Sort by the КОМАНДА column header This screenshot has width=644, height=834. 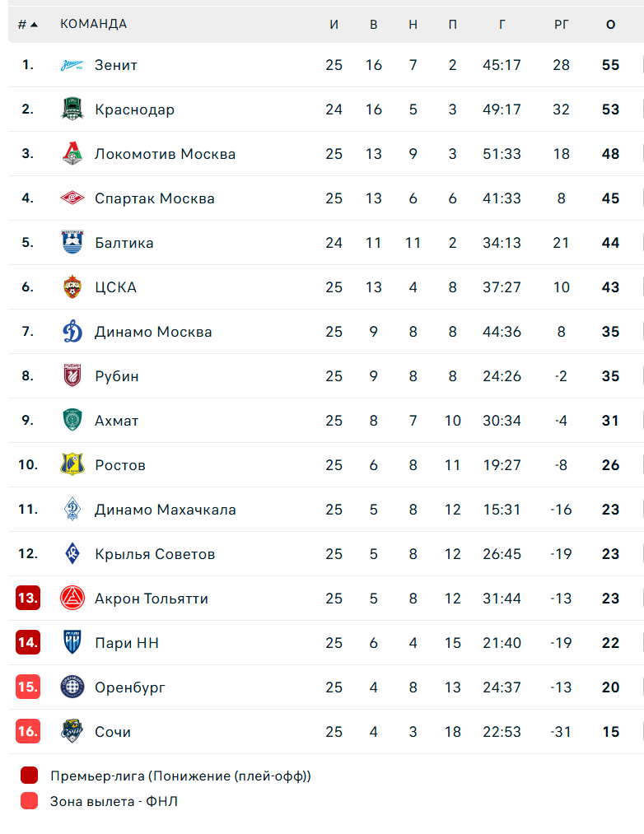(x=93, y=25)
